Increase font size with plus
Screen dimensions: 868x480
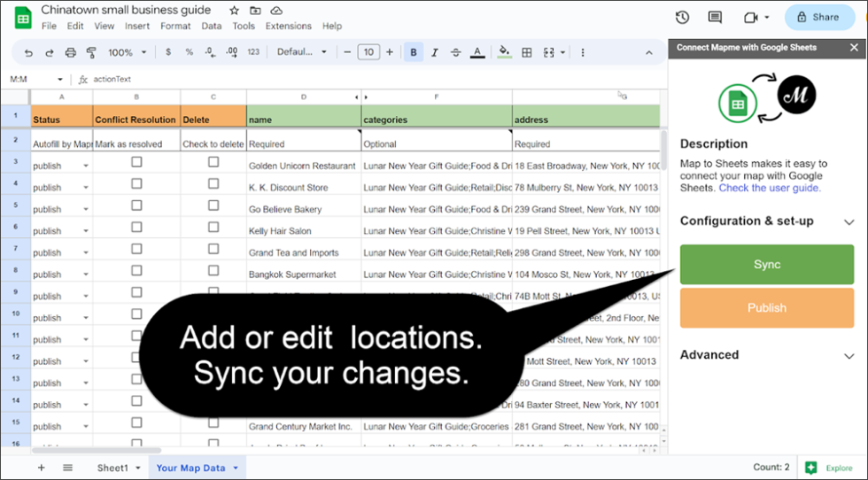pyautogui.click(x=390, y=52)
